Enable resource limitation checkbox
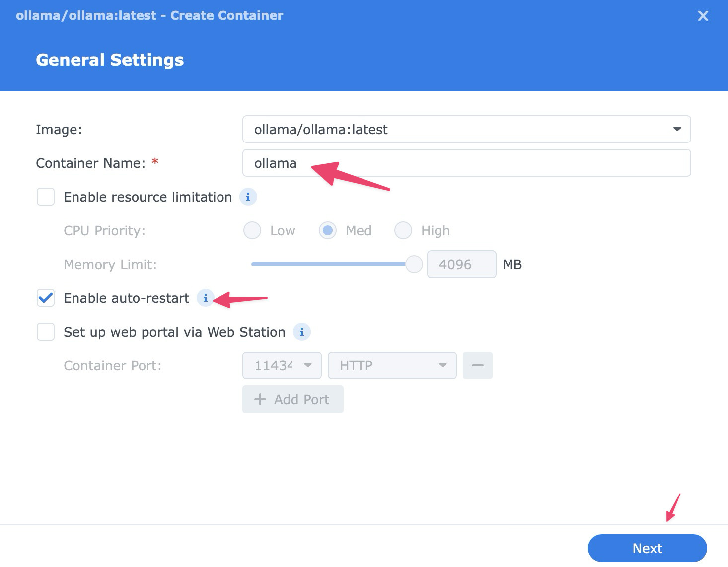Viewport: 728px width, 567px height. pyautogui.click(x=45, y=197)
